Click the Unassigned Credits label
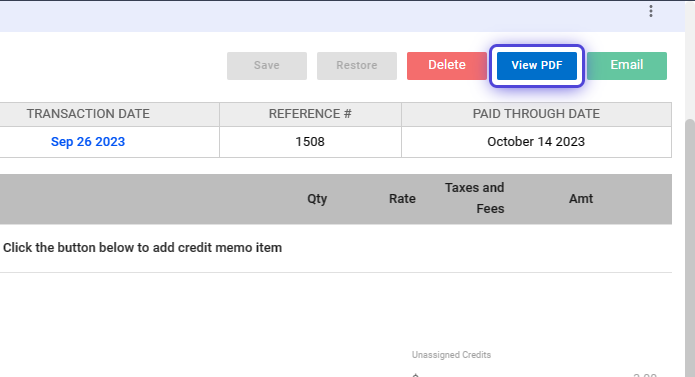 pyautogui.click(x=451, y=355)
